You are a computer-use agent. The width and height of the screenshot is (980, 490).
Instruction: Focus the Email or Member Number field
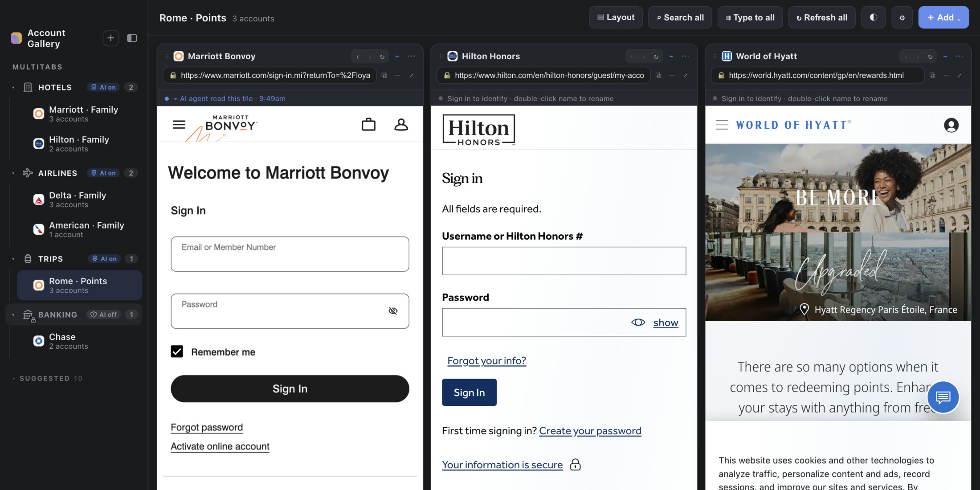290,254
